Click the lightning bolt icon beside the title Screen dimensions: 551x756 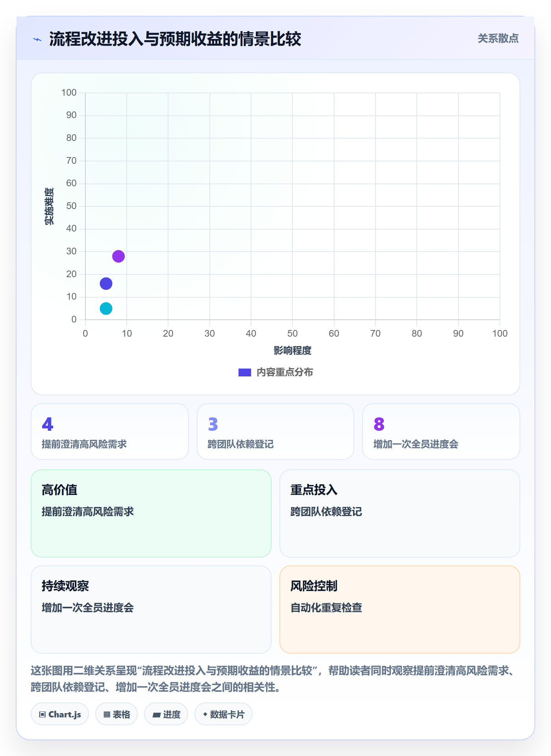click(37, 39)
